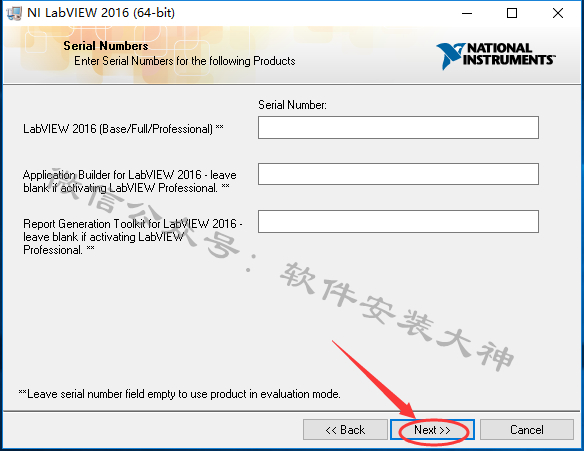Click the Serial Number: column label
The height and width of the screenshot is (451, 584).
[292, 105]
